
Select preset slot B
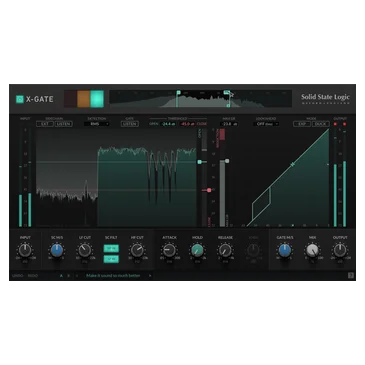(x=68, y=276)
